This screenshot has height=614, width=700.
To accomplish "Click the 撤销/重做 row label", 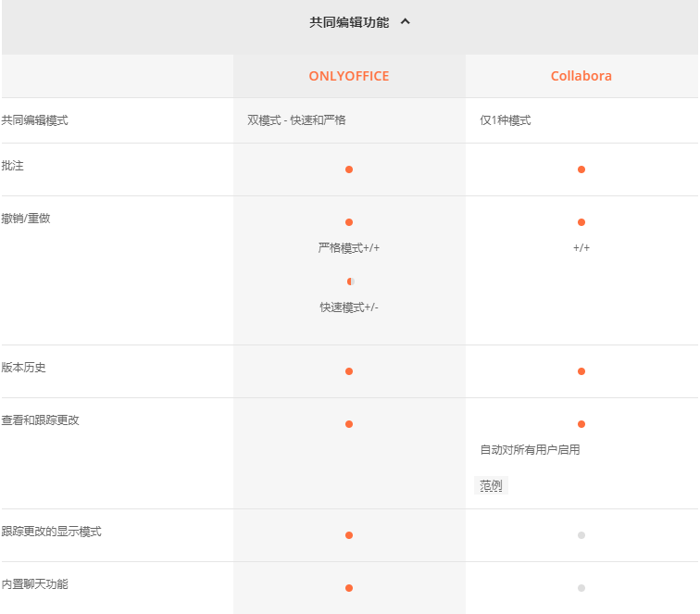I will 26,219.
